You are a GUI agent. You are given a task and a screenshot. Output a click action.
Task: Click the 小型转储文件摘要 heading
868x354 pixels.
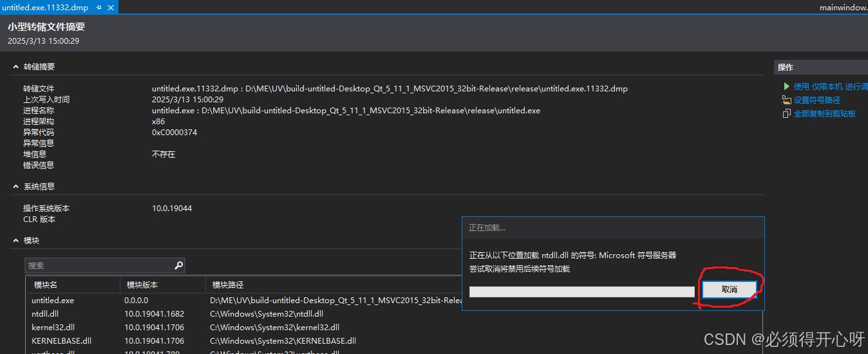click(x=46, y=27)
